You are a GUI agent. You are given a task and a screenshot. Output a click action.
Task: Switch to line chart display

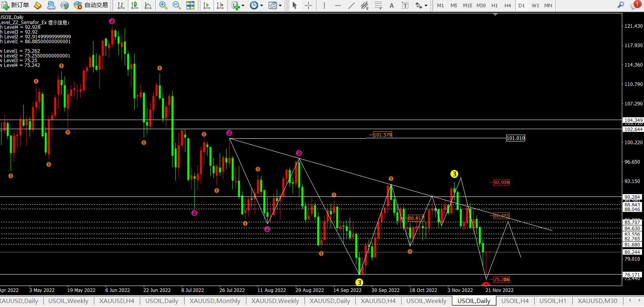tap(148, 5)
